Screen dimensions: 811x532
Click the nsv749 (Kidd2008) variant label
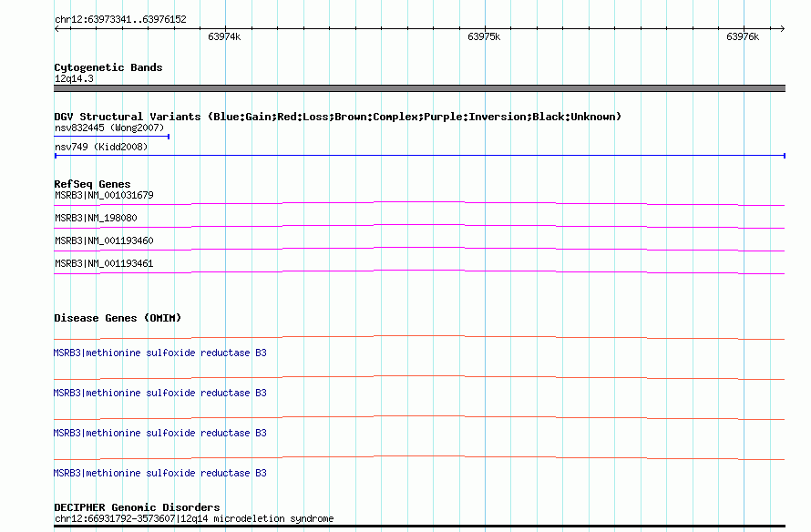tap(101, 147)
